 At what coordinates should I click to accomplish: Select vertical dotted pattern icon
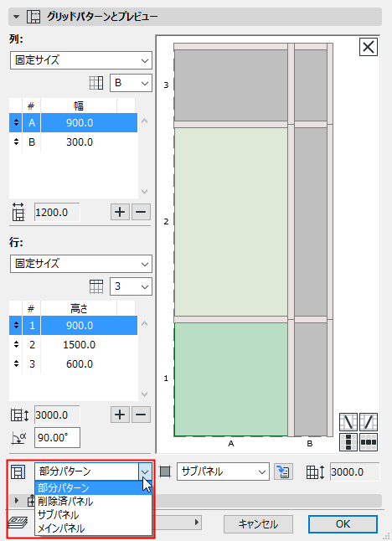[x=348, y=442]
